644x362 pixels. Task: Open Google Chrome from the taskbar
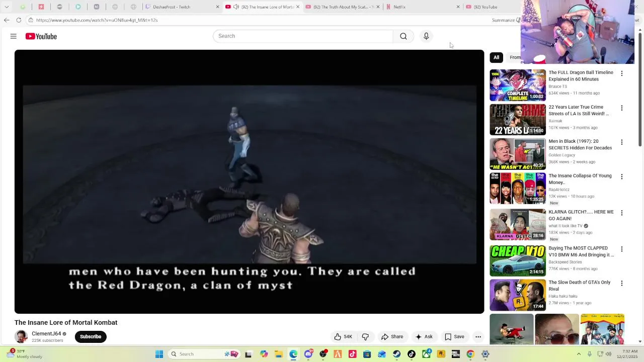point(470,354)
